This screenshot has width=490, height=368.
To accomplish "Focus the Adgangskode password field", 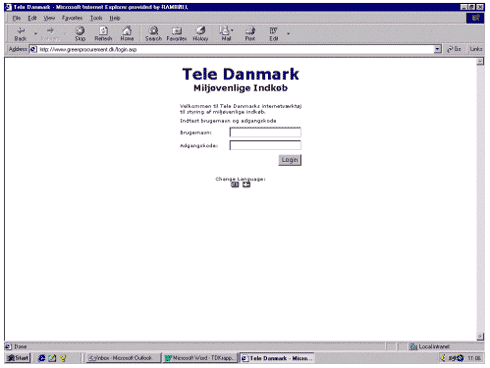I will [265, 145].
